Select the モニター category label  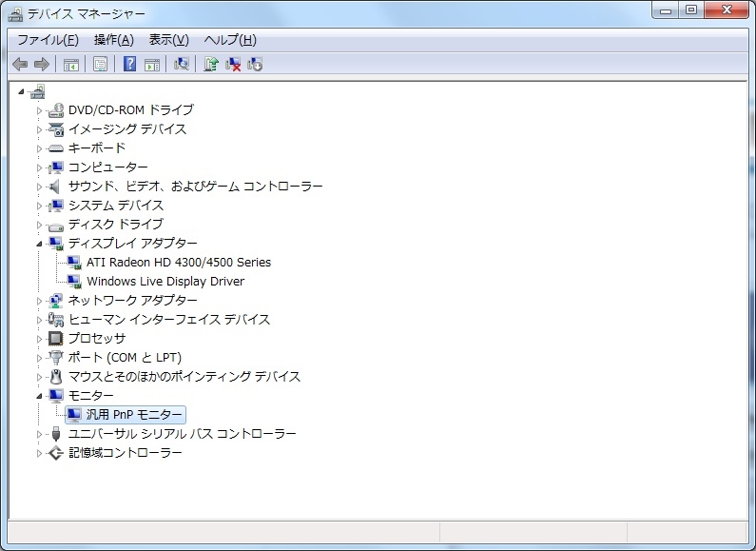click(91, 396)
